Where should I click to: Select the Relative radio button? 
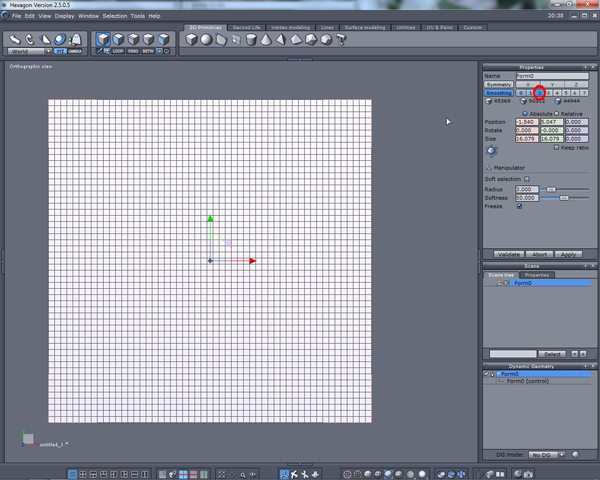click(x=556, y=114)
